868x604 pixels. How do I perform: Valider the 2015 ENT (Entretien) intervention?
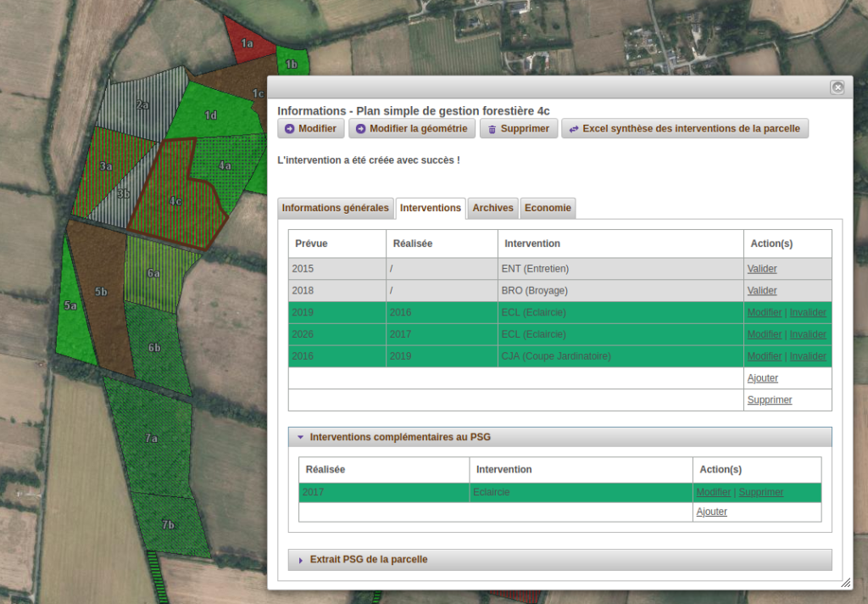pyautogui.click(x=761, y=268)
